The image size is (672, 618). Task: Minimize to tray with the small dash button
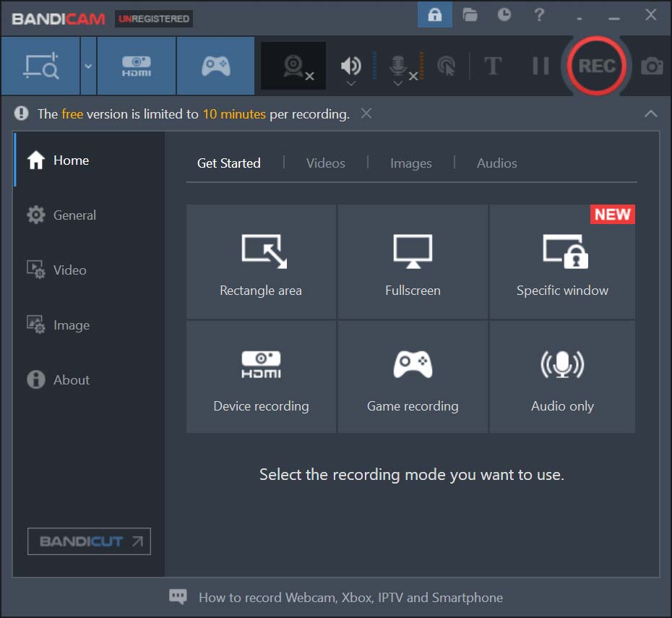pos(580,19)
